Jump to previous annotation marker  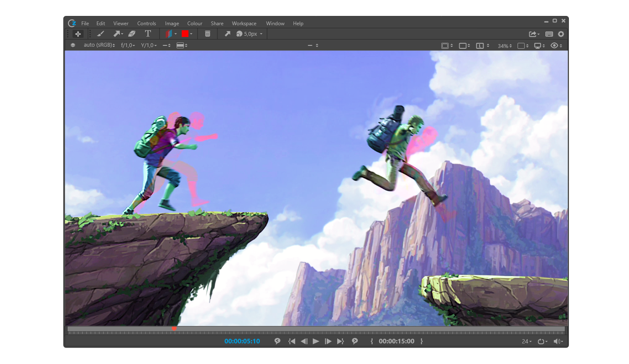(x=277, y=341)
